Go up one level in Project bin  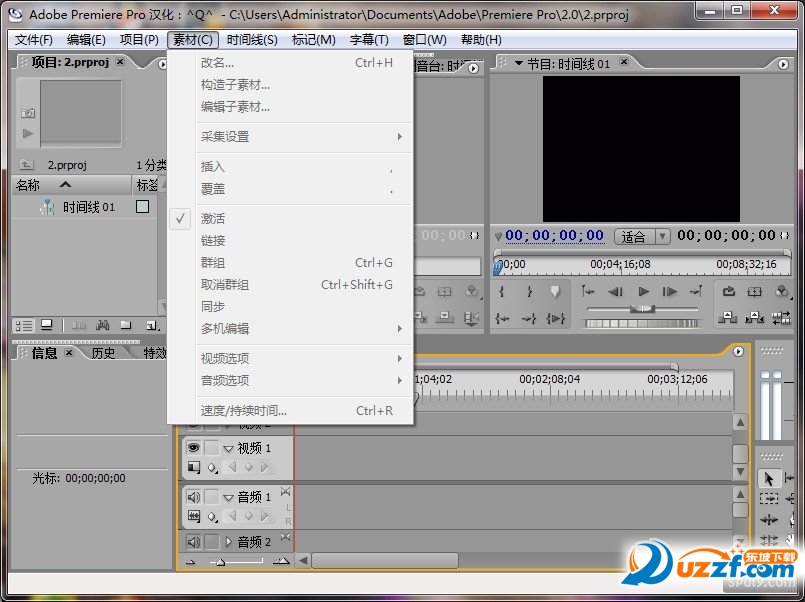[26, 165]
